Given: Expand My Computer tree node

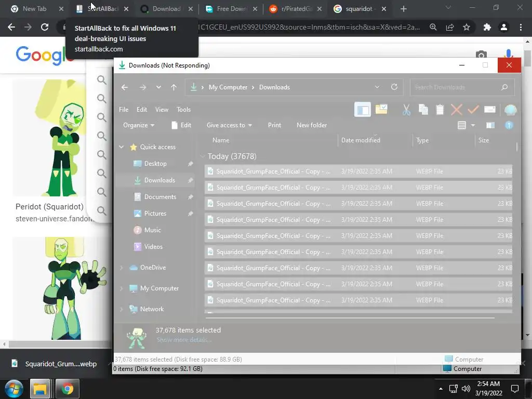Looking at the screenshot, I should pos(121,288).
